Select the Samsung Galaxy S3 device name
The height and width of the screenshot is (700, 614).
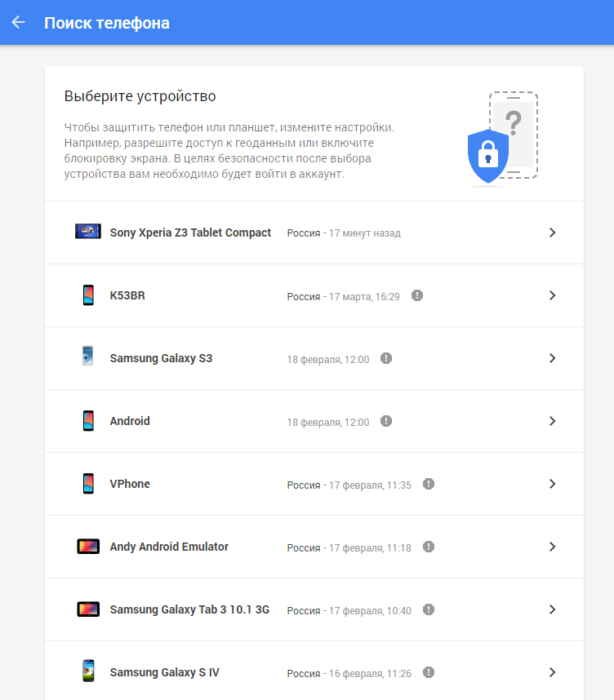[x=161, y=358]
